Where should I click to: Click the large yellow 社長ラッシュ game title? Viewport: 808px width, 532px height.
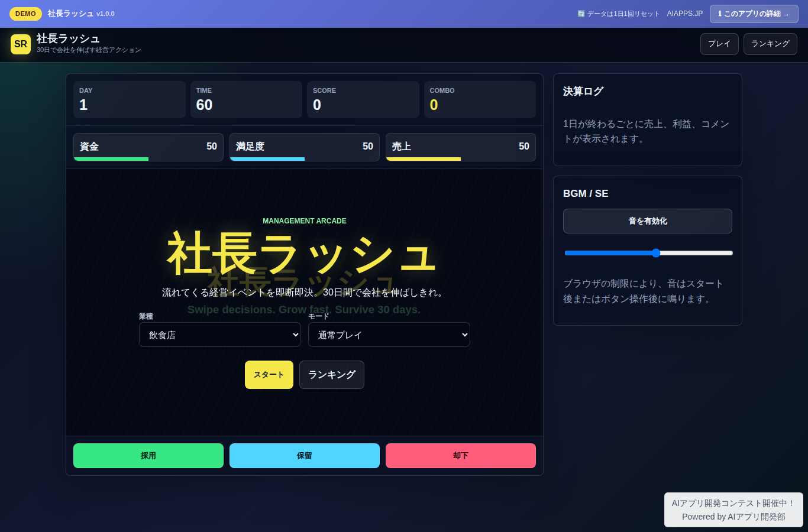tap(302, 254)
